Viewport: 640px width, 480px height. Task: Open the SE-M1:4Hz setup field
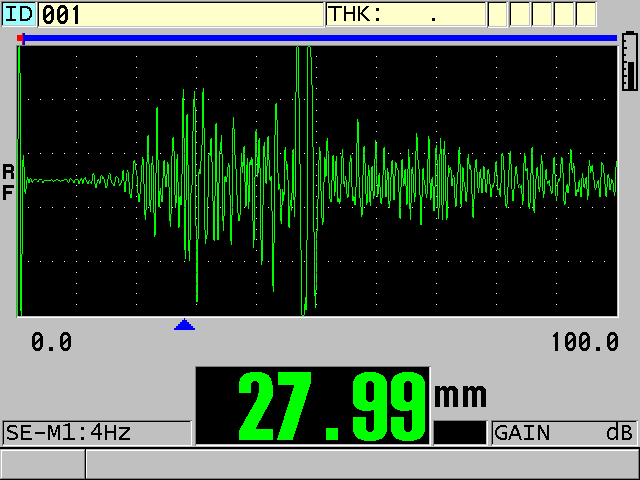coord(96,433)
